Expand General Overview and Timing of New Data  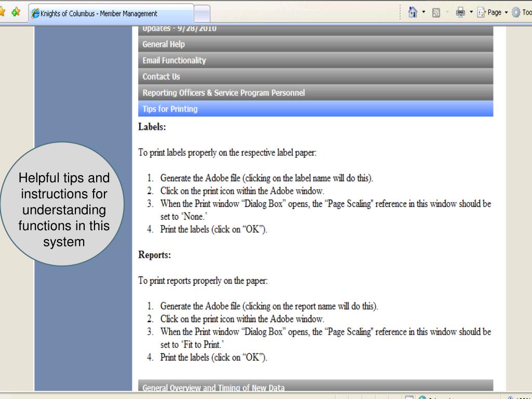click(x=315, y=386)
